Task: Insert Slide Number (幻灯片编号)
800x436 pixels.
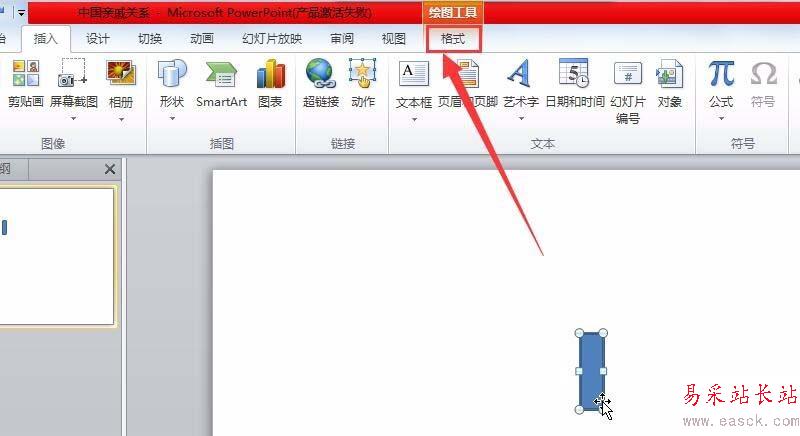Action: [x=628, y=92]
